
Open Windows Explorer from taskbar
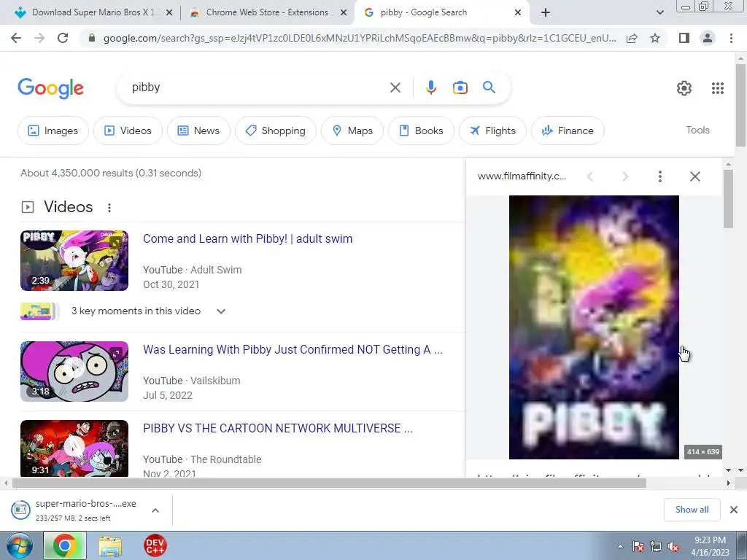click(110, 545)
